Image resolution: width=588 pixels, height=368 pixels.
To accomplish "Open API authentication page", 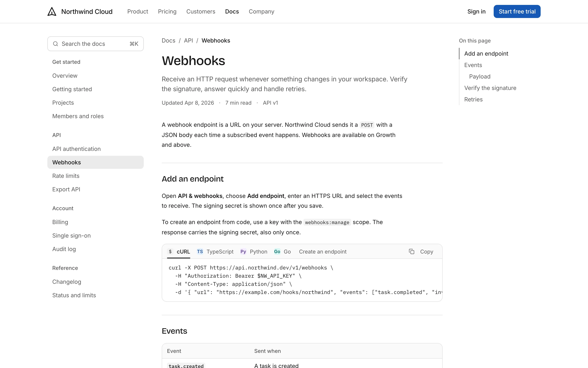I will 96,149.
